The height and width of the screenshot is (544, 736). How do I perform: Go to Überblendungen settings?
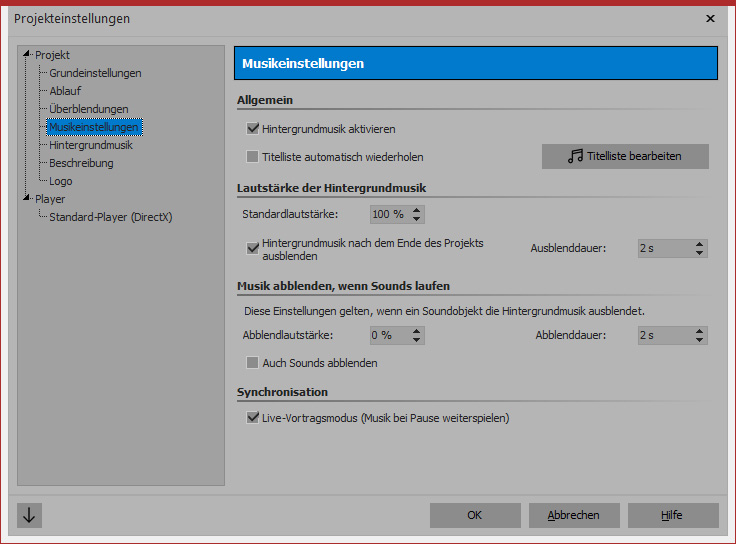89,109
